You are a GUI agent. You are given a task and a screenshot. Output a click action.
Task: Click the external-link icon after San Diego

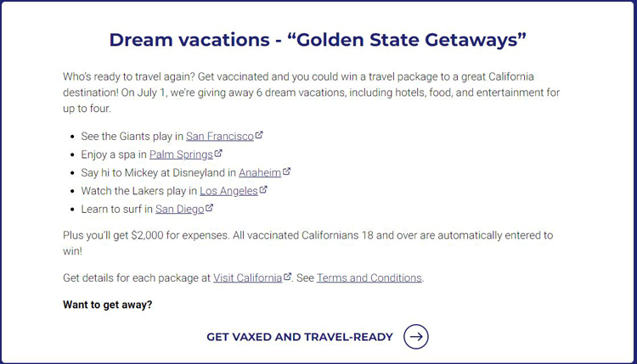[209, 208]
